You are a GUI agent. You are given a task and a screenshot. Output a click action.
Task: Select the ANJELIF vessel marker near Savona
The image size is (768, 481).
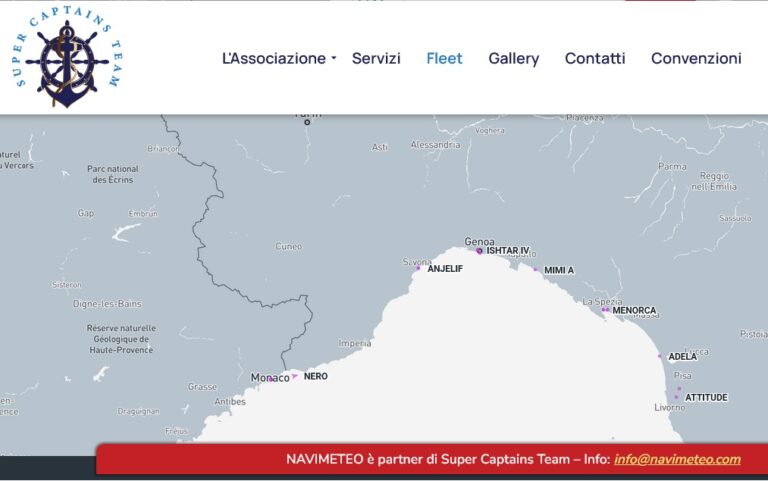[x=418, y=268]
